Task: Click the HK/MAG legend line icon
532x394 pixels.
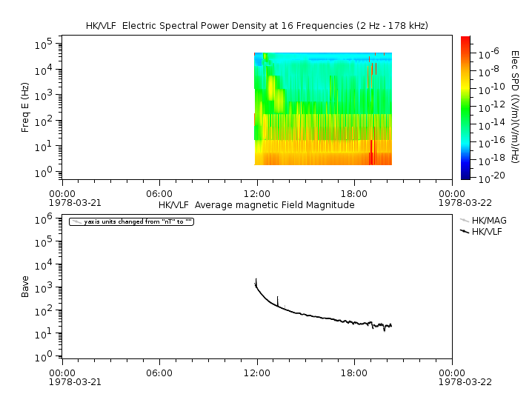Action: [x=465, y=220]
